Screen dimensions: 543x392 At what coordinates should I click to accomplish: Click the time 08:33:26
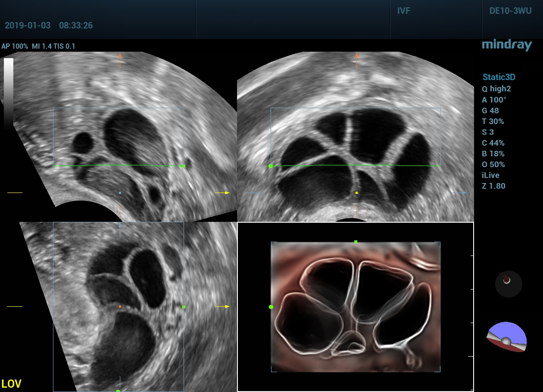coord(76,25)
